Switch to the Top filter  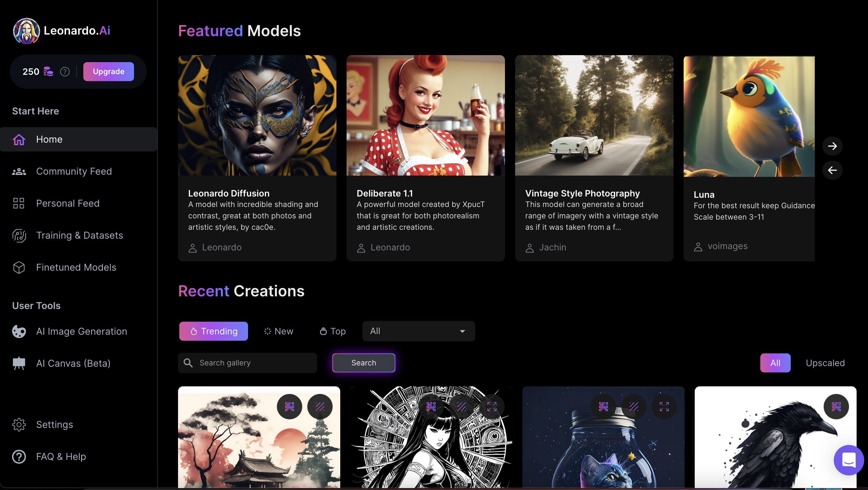[333, 331]
